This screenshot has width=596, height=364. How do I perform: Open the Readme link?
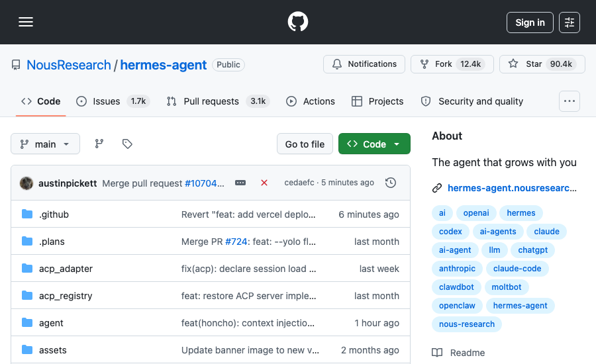pyautogui.click(x=459, y=353)
